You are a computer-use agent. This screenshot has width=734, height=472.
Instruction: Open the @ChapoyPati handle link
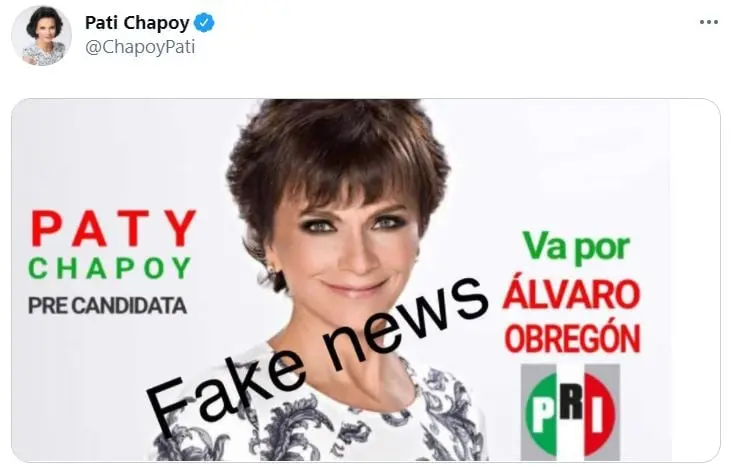click(x=140, y=47)
